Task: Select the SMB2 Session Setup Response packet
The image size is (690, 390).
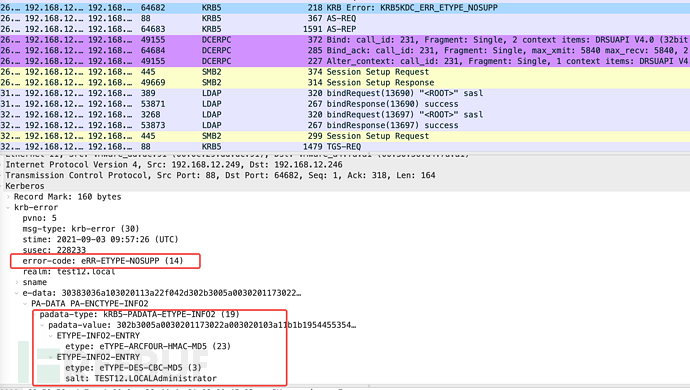Action: coord(345,83)
